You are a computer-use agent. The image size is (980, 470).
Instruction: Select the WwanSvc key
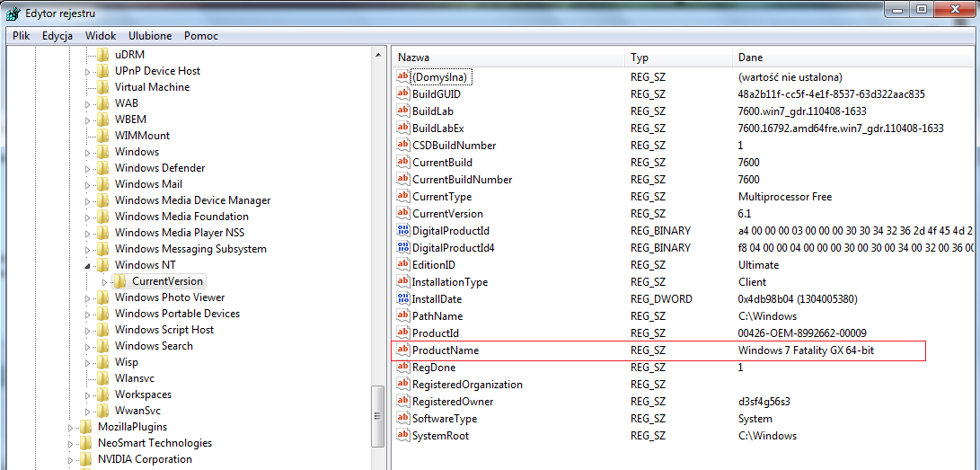(137, 411)
